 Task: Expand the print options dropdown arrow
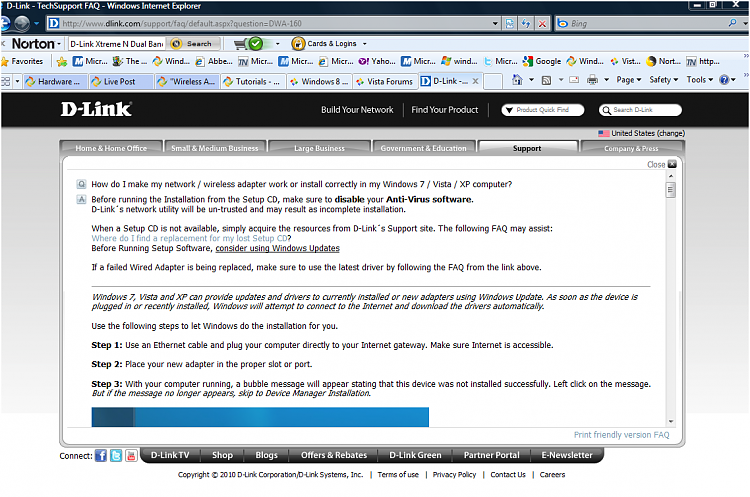pos(607,80)
